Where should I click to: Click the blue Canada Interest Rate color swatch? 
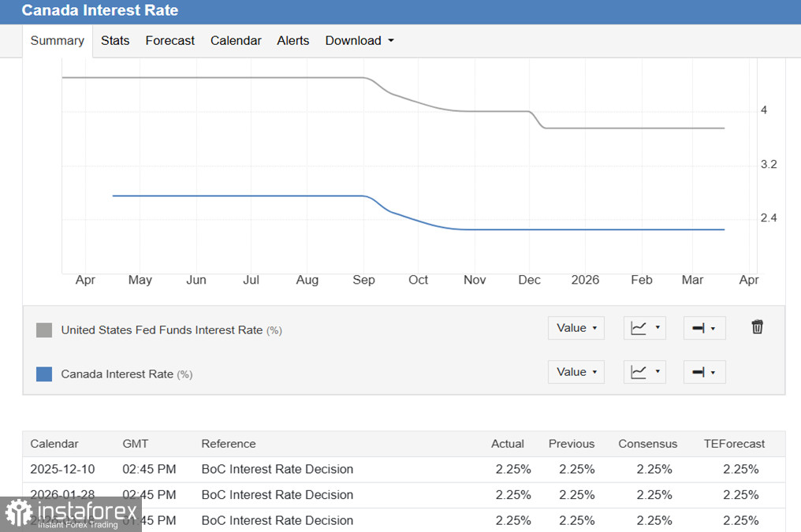(44, 374)
